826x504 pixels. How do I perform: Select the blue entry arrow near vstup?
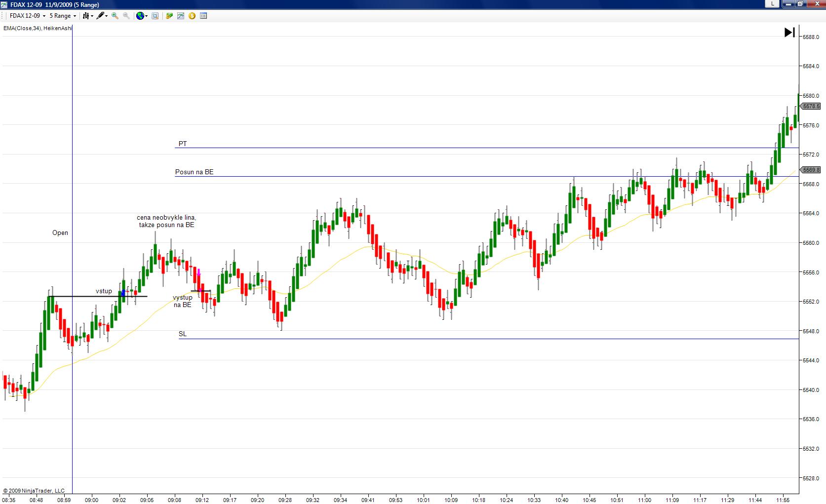click(x=123, y=293)
